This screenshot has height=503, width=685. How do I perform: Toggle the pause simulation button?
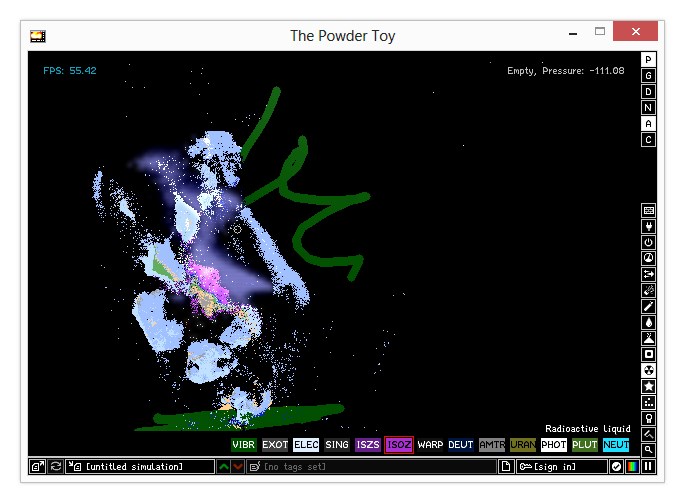coord(649,467)
